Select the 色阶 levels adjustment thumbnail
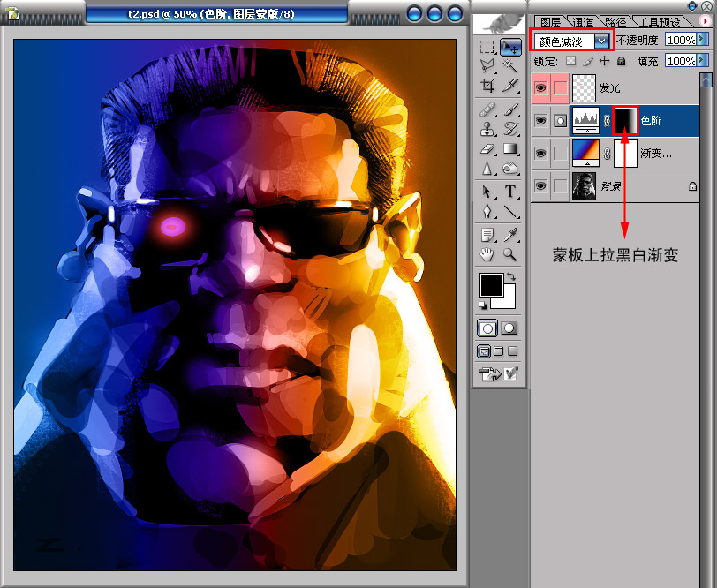 pos(585,121)
